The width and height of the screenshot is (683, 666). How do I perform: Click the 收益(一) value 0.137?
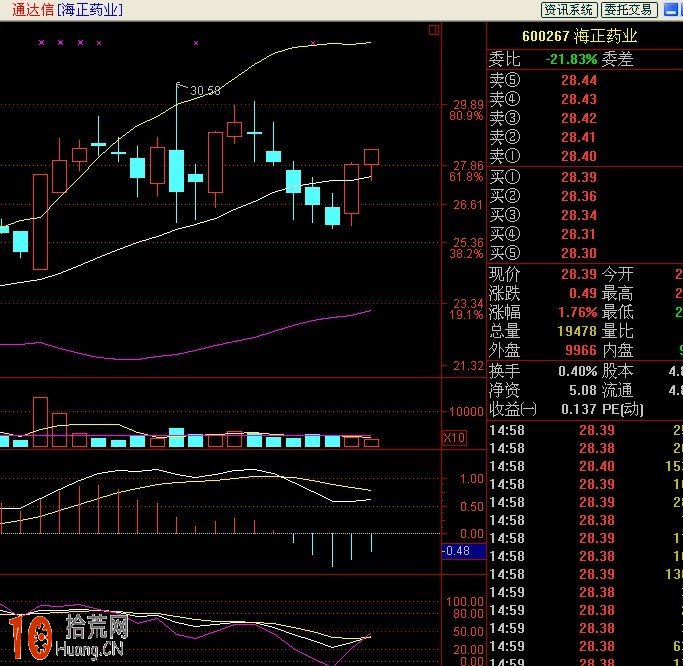tap(578, 409)
